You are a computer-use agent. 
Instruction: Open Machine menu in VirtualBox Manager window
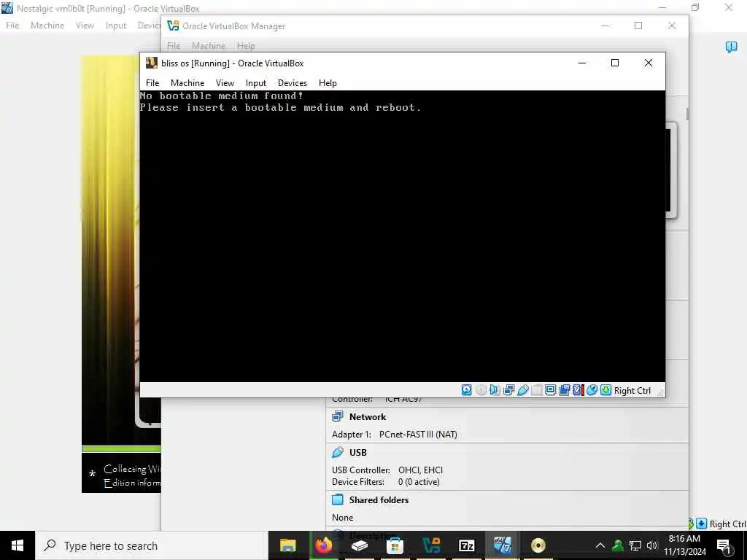[209, 46]
